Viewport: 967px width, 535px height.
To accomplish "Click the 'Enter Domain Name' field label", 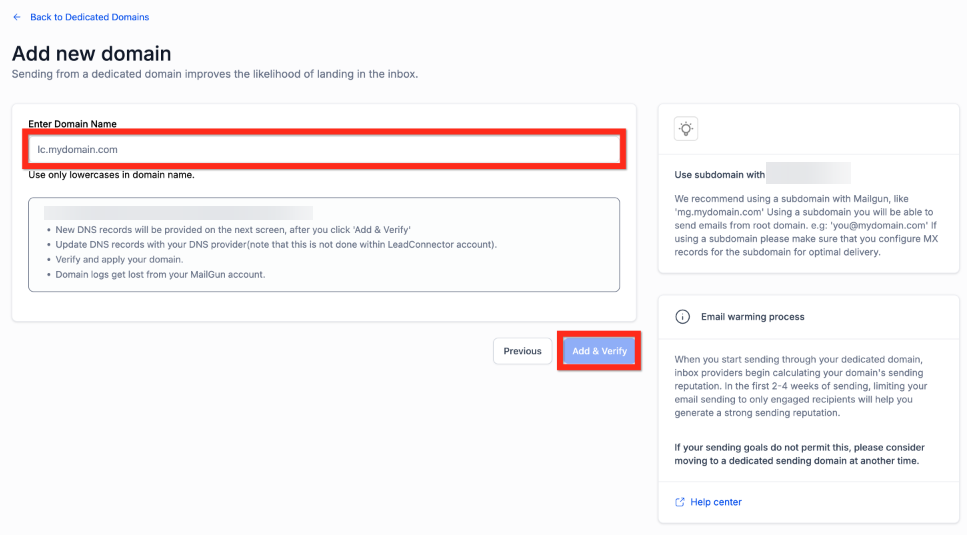I will 72,124.
